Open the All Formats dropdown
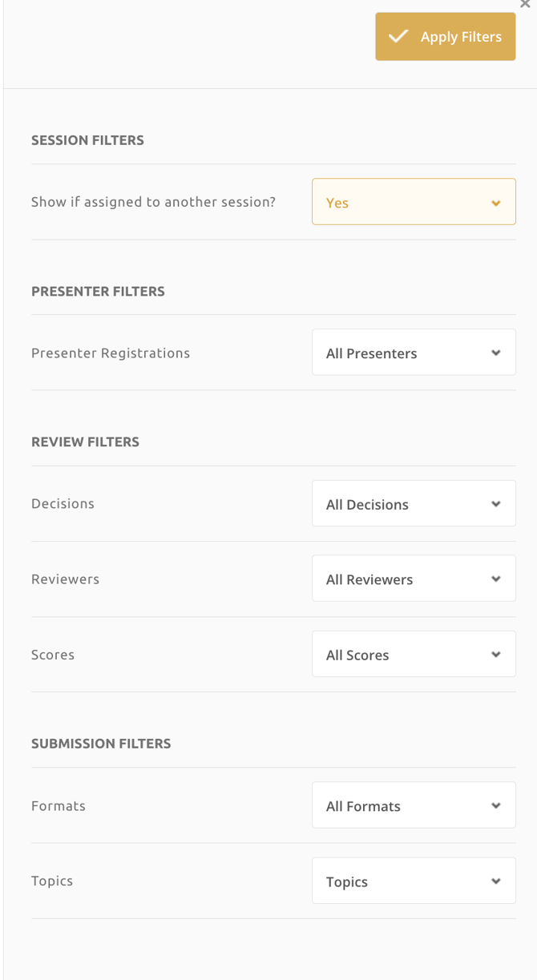The image size is (537, 980). point(413,805)
